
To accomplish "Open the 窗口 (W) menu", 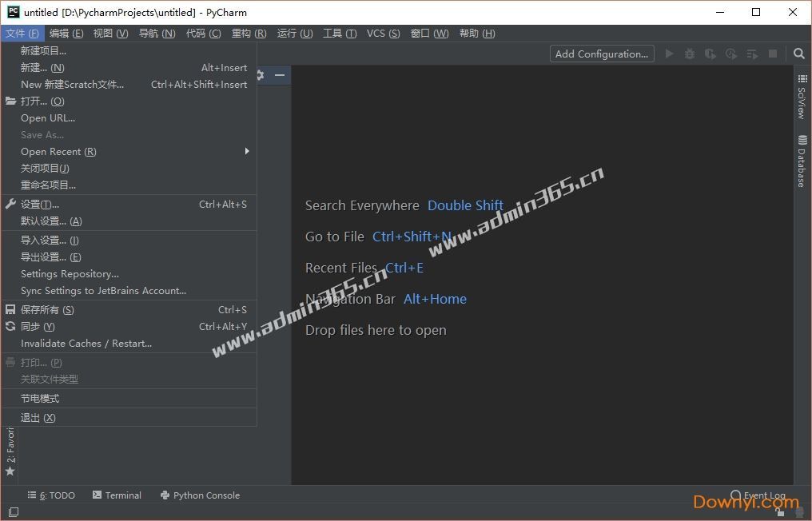I will point(429,33).
